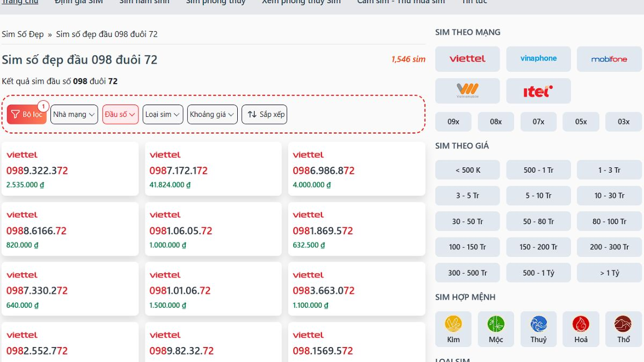
Task: Expand the Nhà mạng dropdown
Action: (x=74, y=114)
